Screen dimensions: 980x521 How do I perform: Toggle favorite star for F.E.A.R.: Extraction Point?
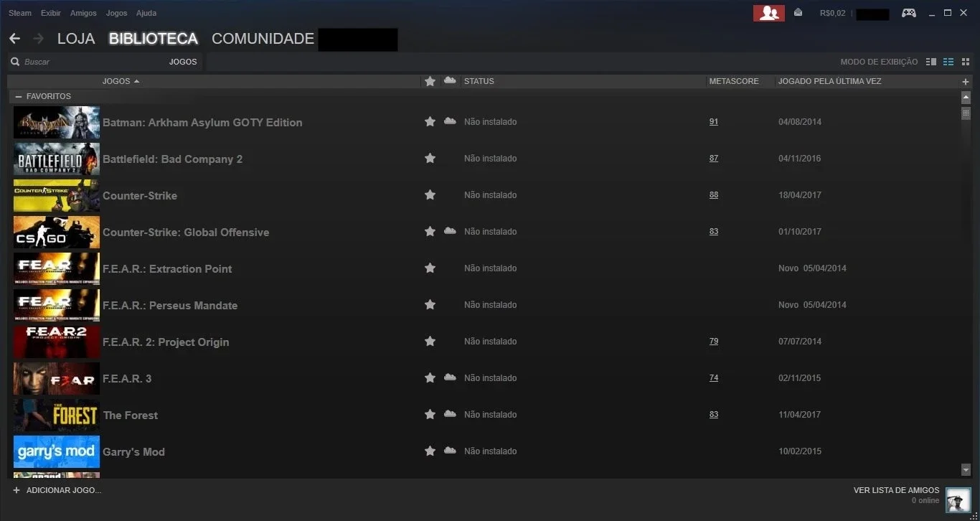pyautogui.click(x=430, y=268)
